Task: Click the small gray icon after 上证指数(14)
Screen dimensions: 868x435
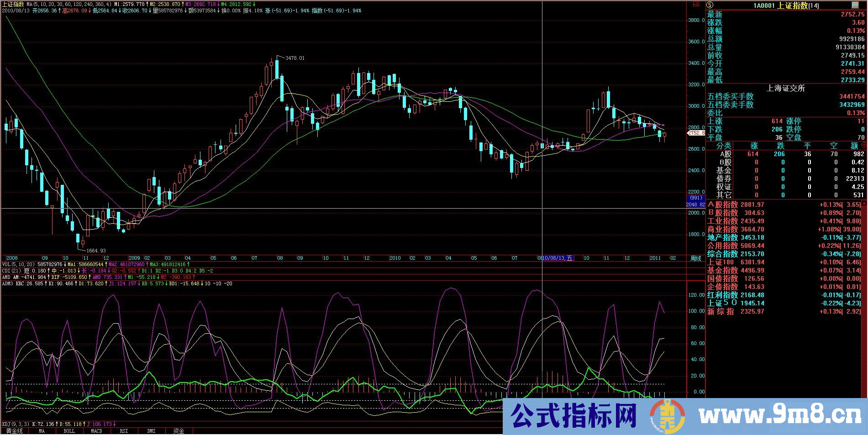Action: (x=855, y=5)
